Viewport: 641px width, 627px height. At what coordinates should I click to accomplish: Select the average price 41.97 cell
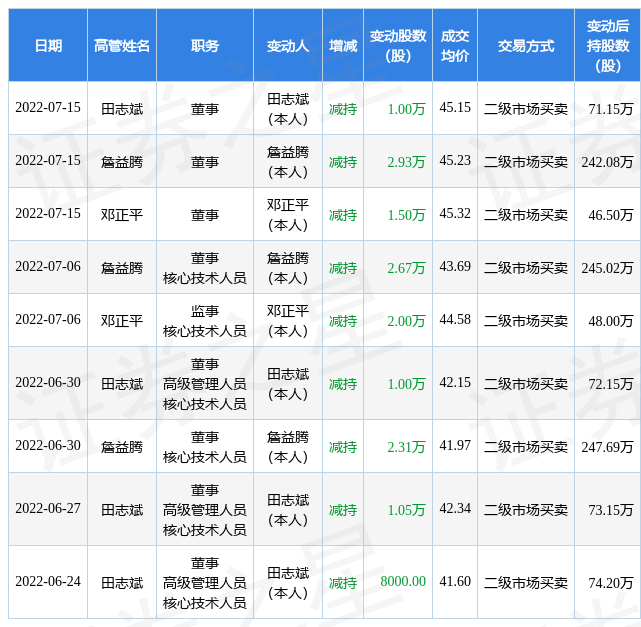[x=455, y=446]
